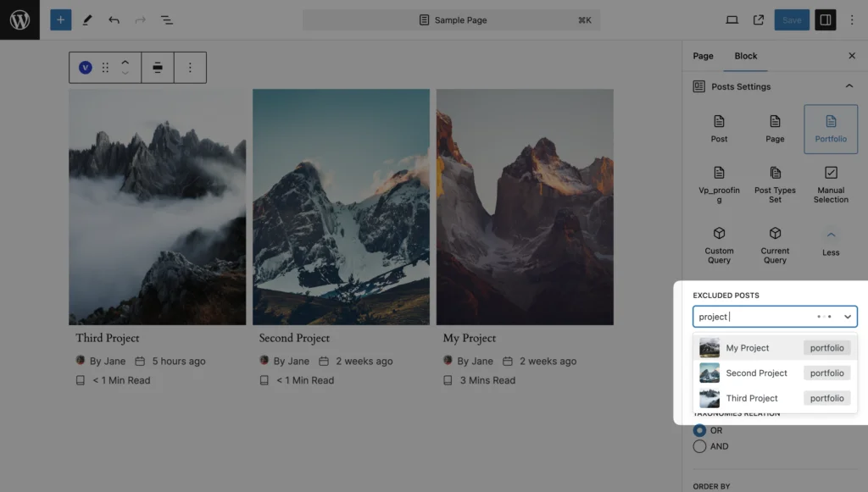Choose Second Project from the suggestions
Image resolution: width=868 pixels, height=492 pixels.
point(756,373)
